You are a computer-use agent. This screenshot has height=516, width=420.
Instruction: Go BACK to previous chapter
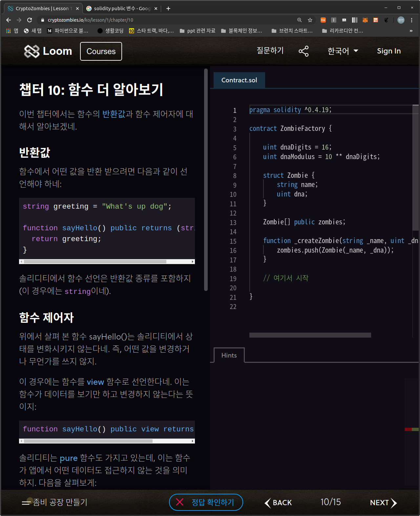(278, 503)
